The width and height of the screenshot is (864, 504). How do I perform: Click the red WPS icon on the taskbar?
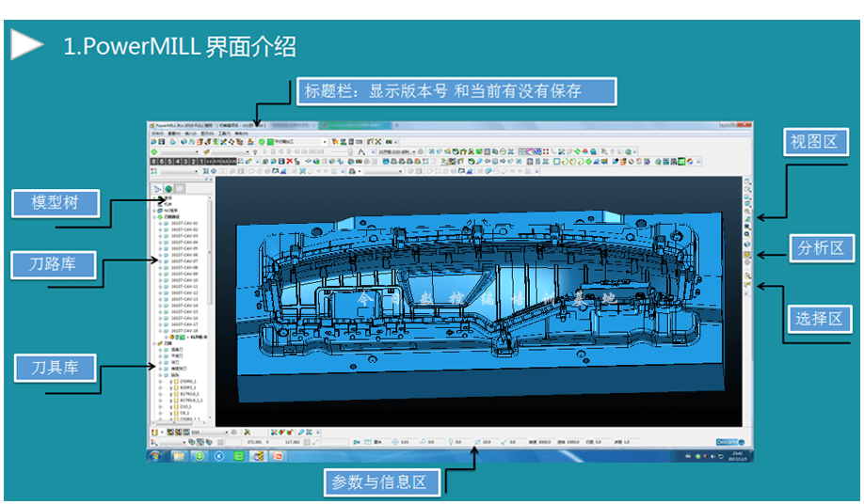pos(279,456)
